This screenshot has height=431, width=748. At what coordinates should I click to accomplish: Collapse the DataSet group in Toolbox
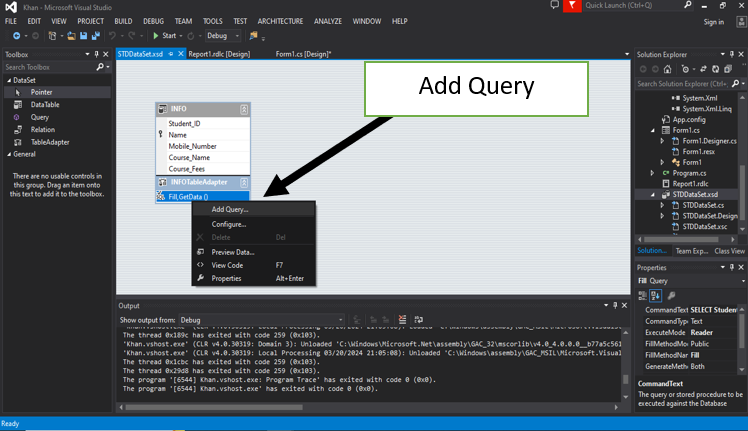point(9,80)
